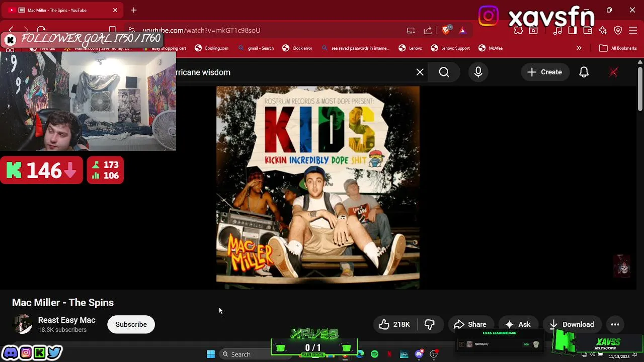Viewport: 644px width, 362px height.
Task: Open Discord from the taskbar
Action: click(419, 354)
